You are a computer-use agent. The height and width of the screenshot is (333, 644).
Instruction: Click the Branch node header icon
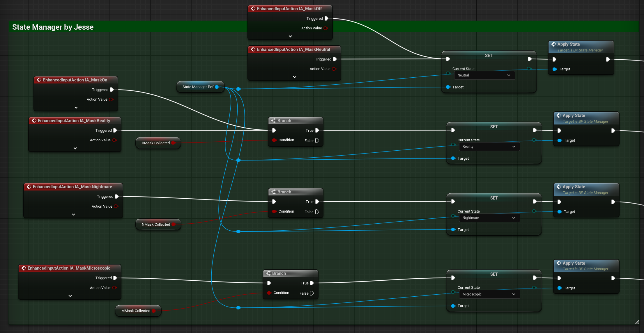(x=273, y=120)
